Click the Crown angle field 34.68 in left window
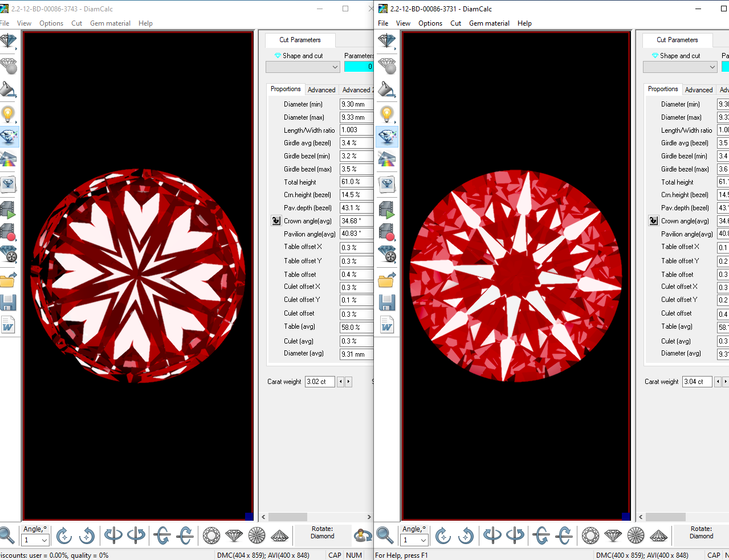 [x=357, y=221]
